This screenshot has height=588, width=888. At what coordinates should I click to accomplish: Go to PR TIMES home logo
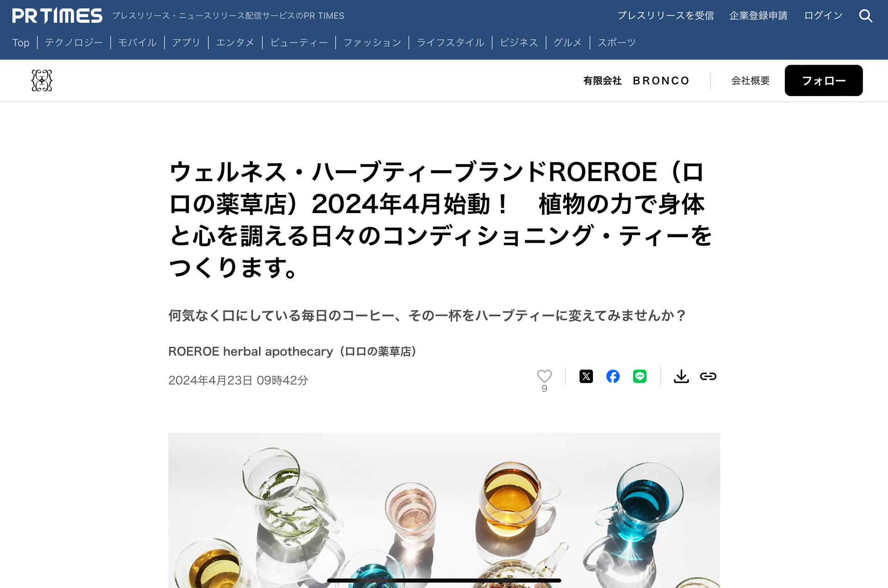(57, 16)
